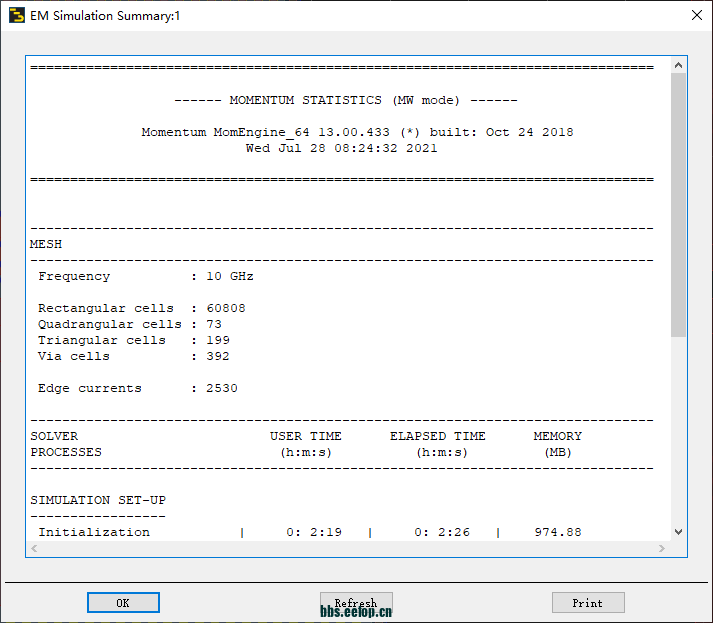Click the 'USER TIME' column header
The width and height of the screenshot is (713, 623).
(x=306, y=436)
